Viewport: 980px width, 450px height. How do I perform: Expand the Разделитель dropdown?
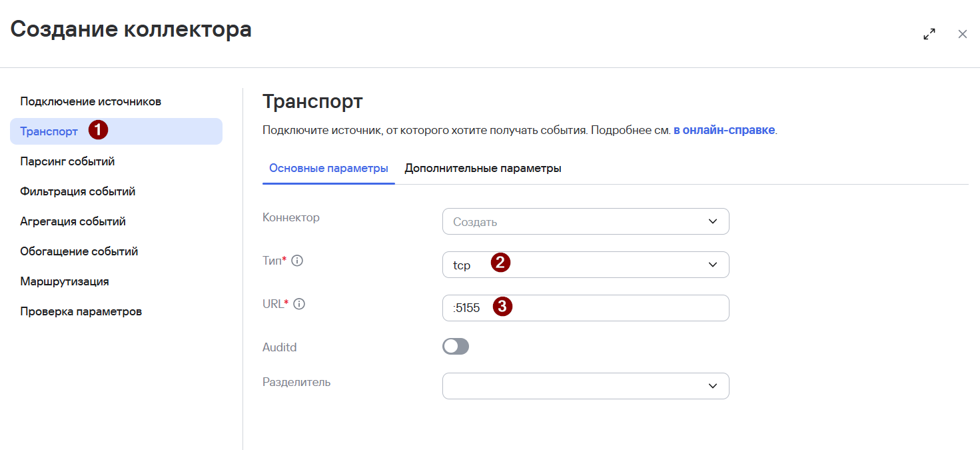pyautogui.click(x=585, y=386)
